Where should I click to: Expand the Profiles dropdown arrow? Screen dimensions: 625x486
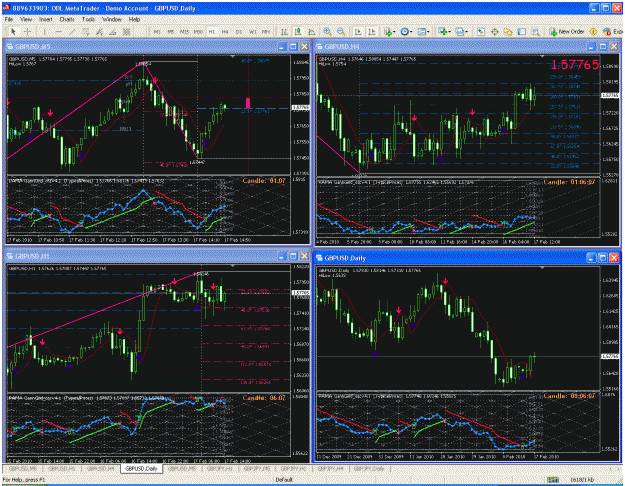click(466, 32)
